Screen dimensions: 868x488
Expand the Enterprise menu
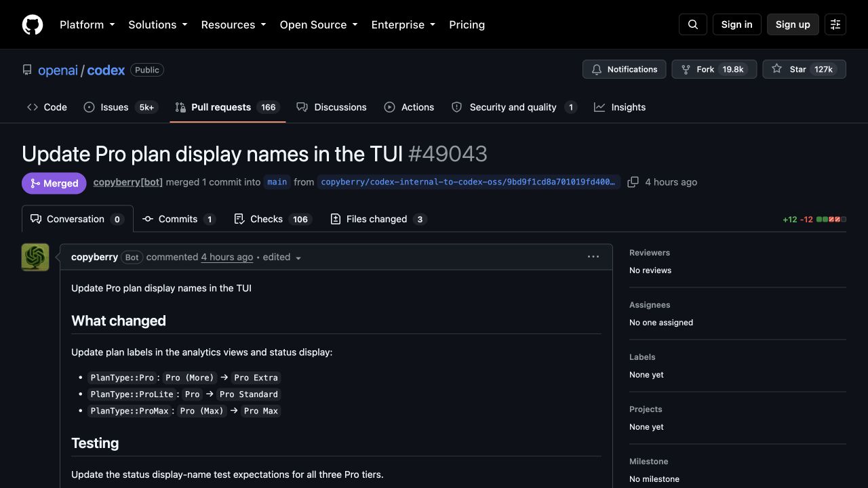pyautogui.click(x=403, y=24)
